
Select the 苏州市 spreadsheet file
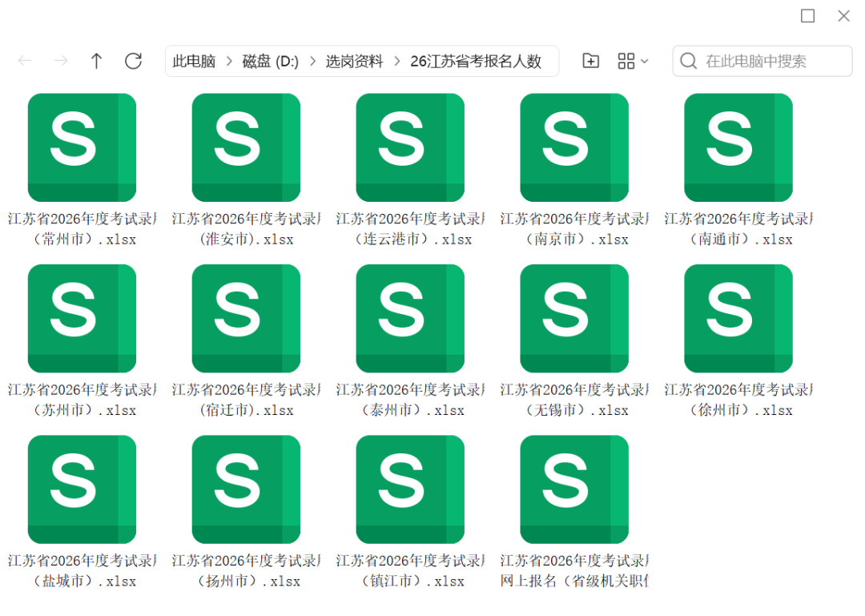pyautogui.click(x=82, y=319)
